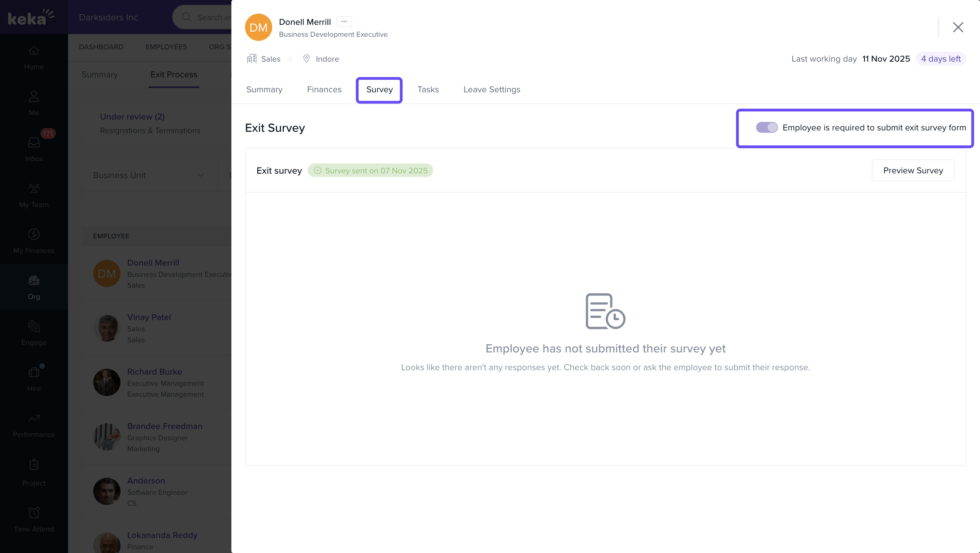
Task: Open the Hire briefcase icon
Action: click(x=34, y=372)
